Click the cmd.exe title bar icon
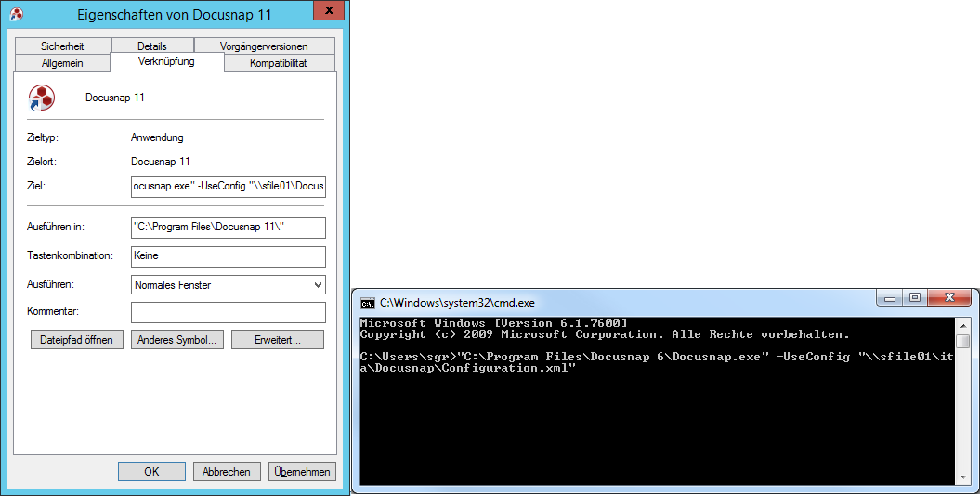 (368, 303)
